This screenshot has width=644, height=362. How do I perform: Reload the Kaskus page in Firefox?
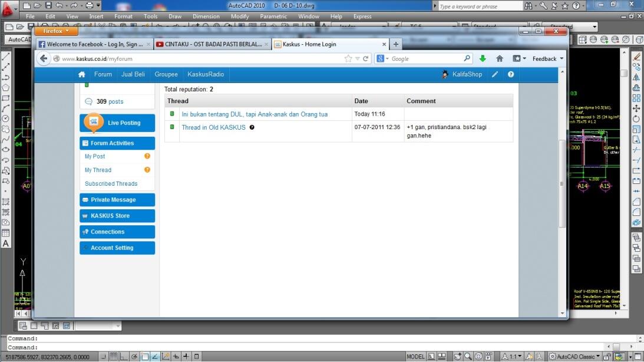[x=365, y=59]
